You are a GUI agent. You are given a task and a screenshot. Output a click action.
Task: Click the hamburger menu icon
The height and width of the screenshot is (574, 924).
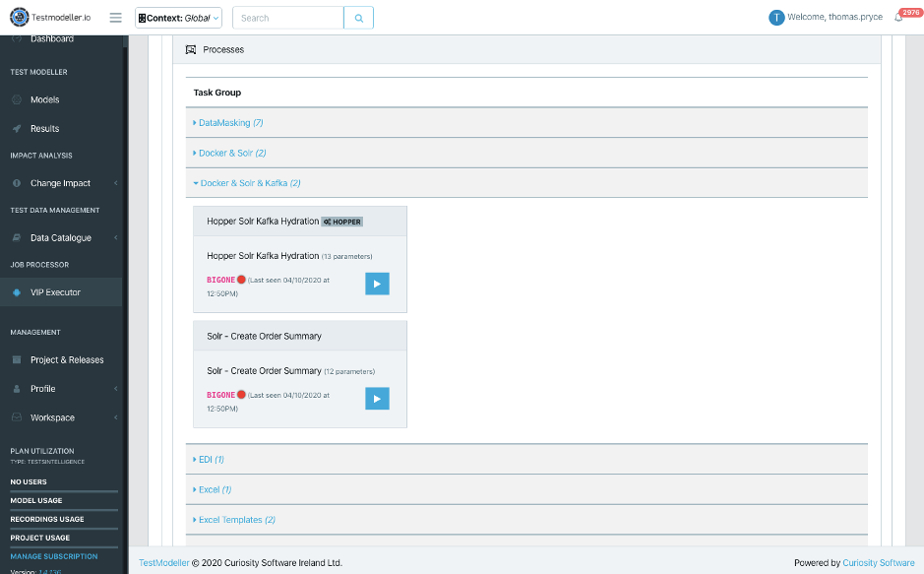click(x=116, y=18)
